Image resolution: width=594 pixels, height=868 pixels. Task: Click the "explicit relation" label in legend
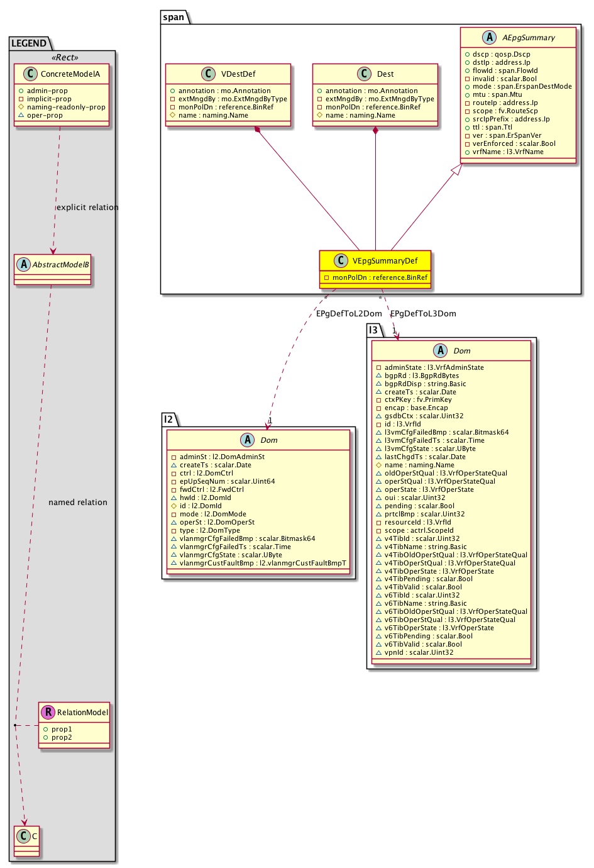click(x=87, y=207)
